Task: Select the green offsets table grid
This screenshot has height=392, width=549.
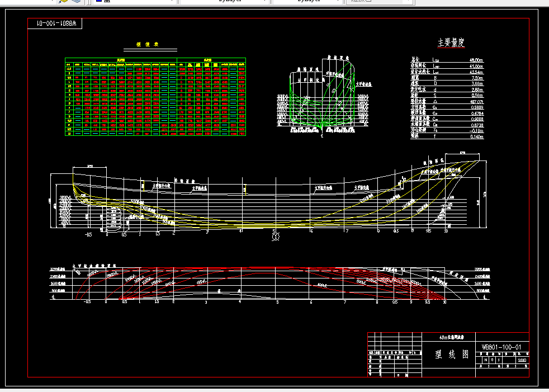Action: click(x=155, y=97)
